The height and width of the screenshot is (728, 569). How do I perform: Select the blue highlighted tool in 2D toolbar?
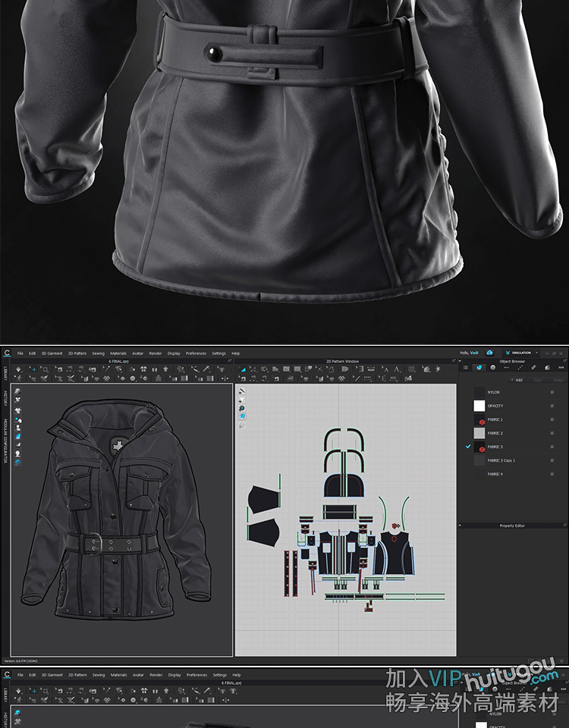click(244, 369)
